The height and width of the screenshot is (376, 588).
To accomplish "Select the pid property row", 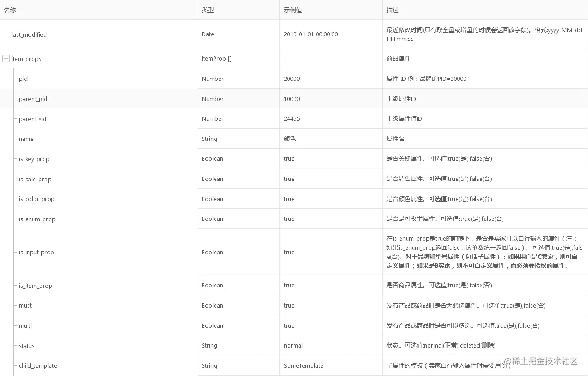I will [23, 79].
